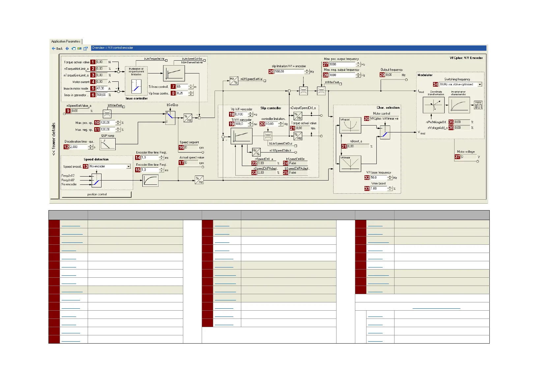The height and width of the screenshot is (392, 555).
Task: Click the Vmin boost spinner arrows
Action: 390,189
